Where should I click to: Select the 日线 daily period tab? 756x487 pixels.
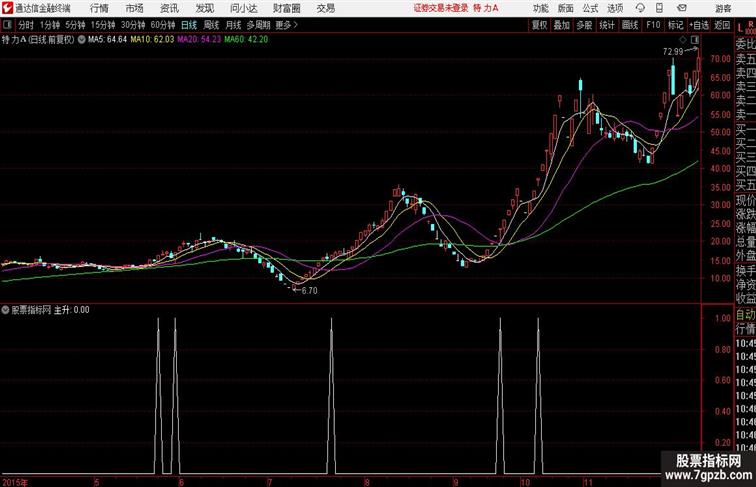coord(189,25)
